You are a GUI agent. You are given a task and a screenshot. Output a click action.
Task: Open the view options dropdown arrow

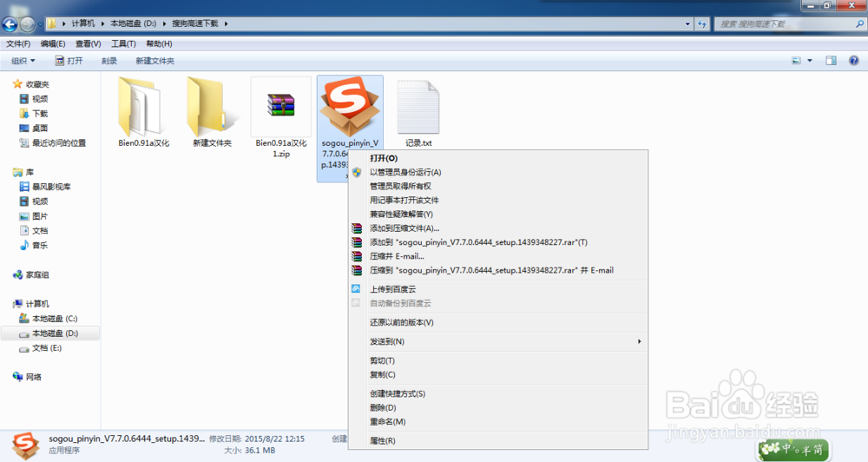click(810, 61)
